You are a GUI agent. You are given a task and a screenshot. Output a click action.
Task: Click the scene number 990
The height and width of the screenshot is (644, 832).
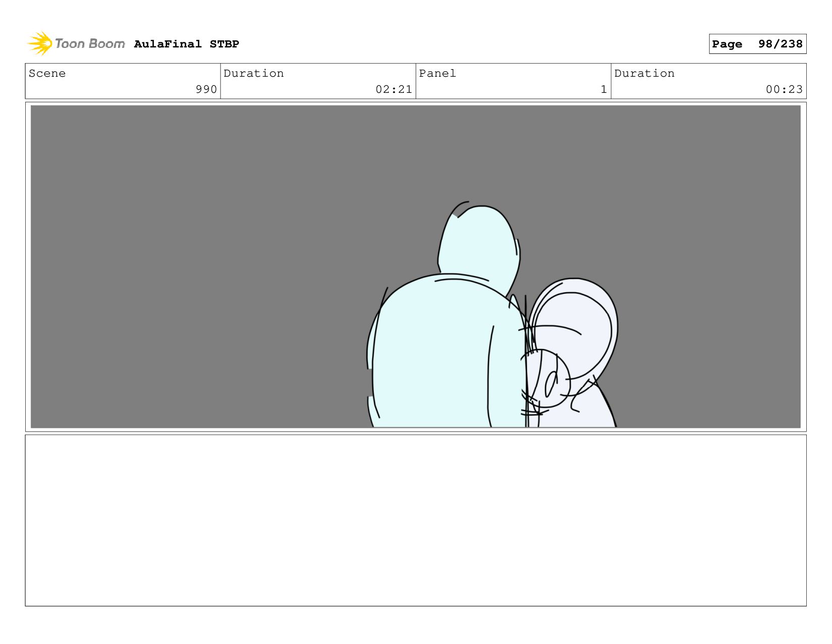coord(206,89)
